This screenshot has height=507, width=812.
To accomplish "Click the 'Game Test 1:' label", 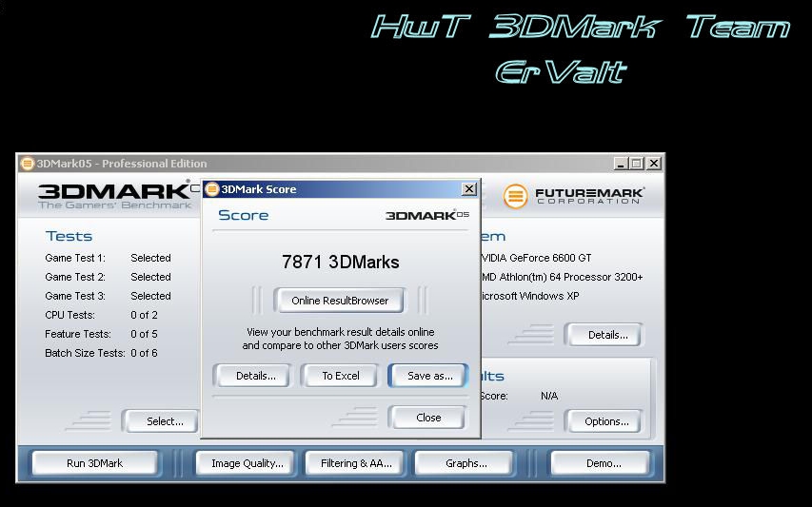I will coord(75,258).
